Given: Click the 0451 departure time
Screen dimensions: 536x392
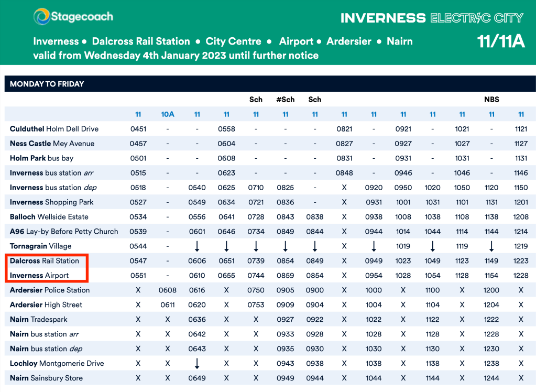Looking at the screenshot, I should coord(138,129).
